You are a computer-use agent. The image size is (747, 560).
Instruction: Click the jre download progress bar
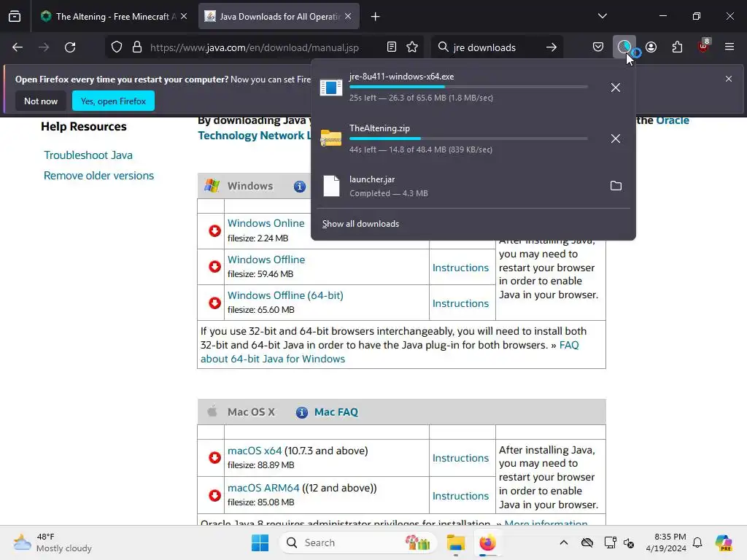pyautogui.click(x=468, y=87)
